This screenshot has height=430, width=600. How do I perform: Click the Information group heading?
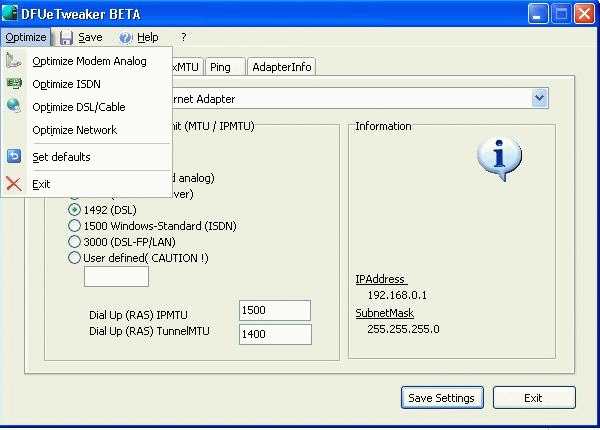(x=383, y=126)
